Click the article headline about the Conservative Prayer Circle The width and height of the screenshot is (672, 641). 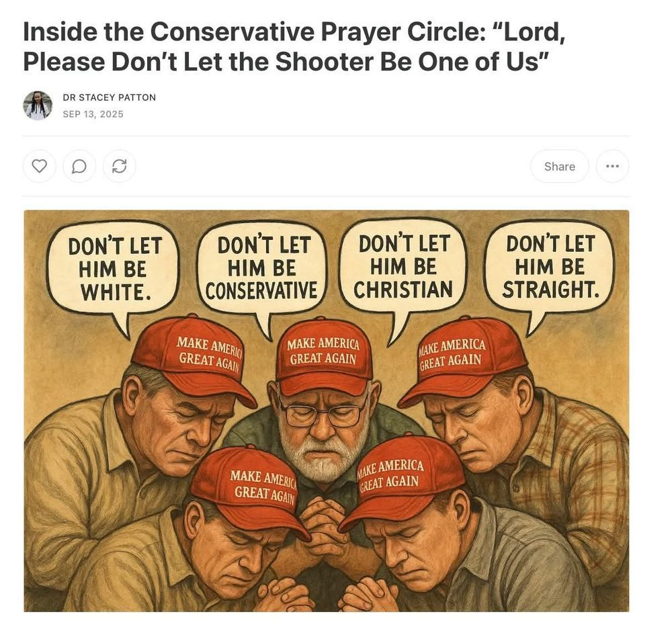(x=294, y=47)
